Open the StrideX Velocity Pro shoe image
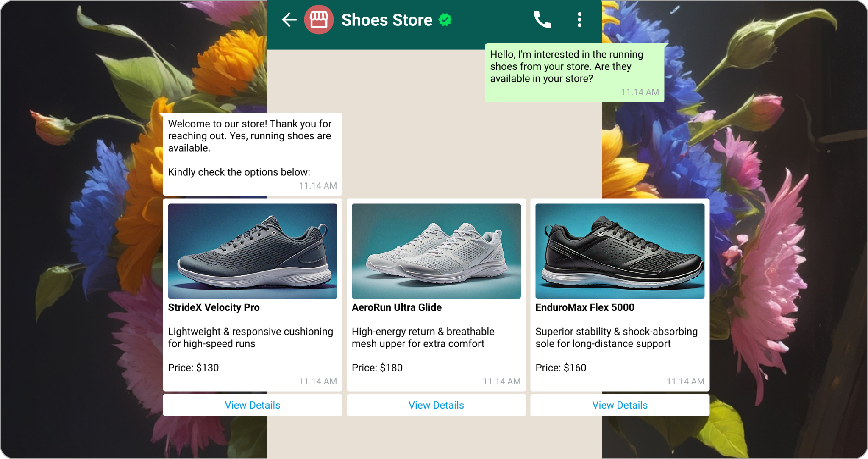 click(252, 251)
